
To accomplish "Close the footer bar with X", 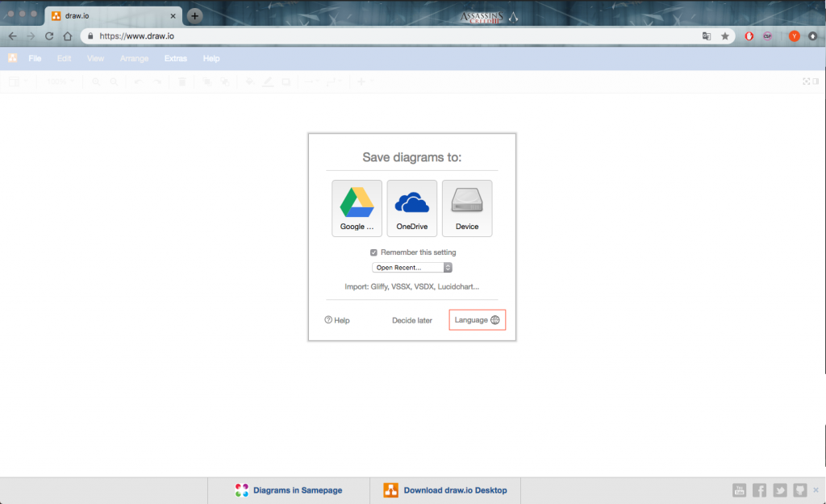I will pyautogui.click(x=816, y=489).
